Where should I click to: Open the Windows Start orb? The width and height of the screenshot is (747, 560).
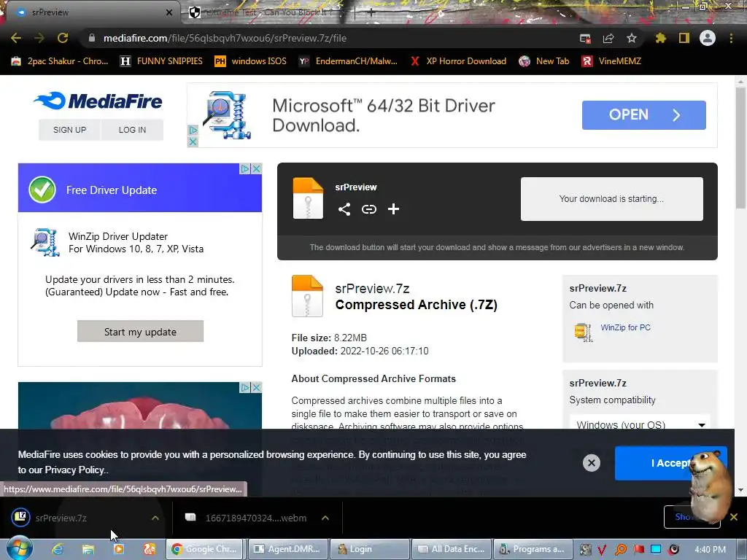click(x=20, y=548)
